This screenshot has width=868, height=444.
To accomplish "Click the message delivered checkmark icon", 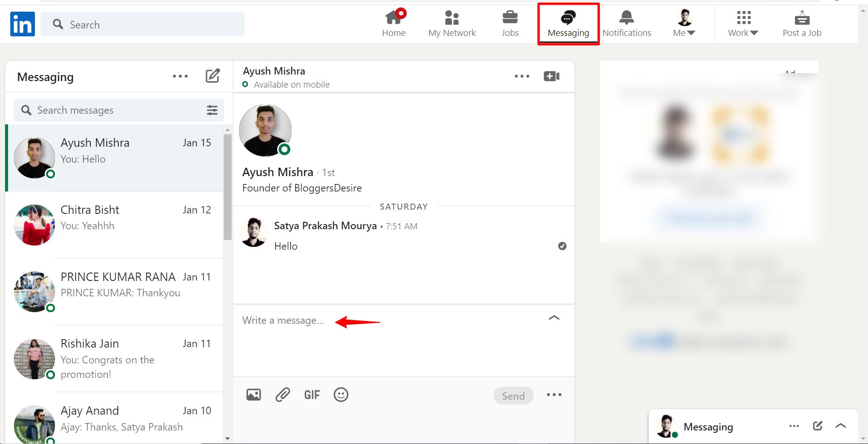I will [562, 246].
